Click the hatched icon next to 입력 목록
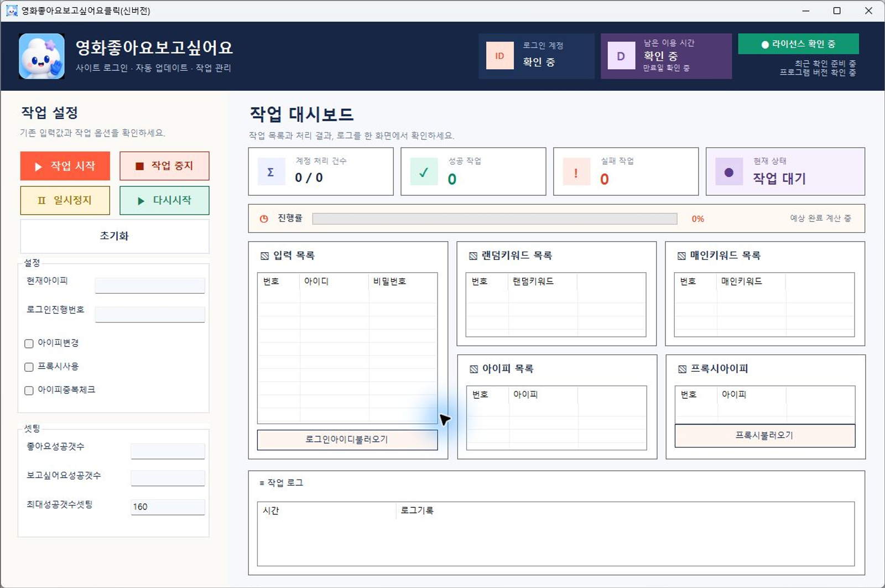Image resolution: width=885 pixels, height=588 pixels. pyautogui.click(x=264, y=256)
